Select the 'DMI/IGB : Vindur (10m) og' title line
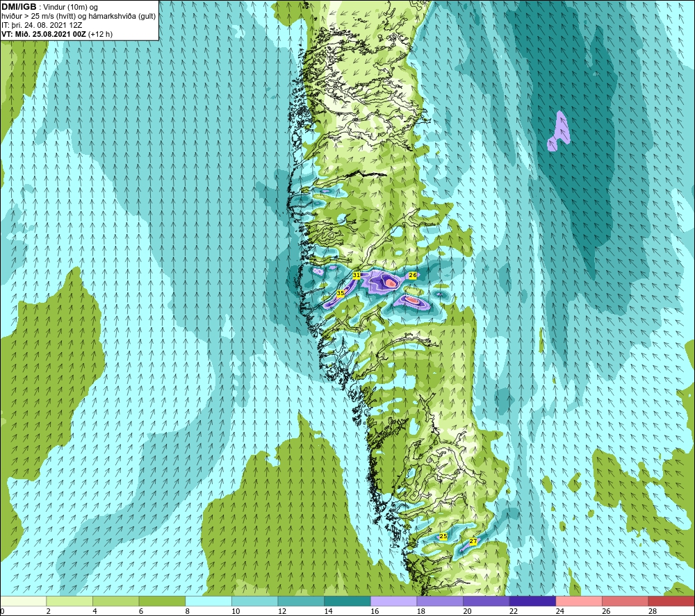This screenshot has width=695, height=616. (50, 7)
